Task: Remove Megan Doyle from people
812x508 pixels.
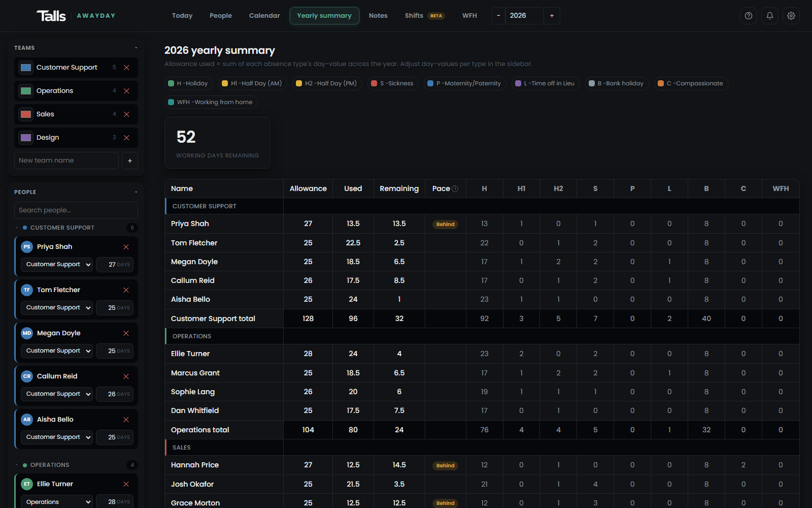Action: [126, 333]
